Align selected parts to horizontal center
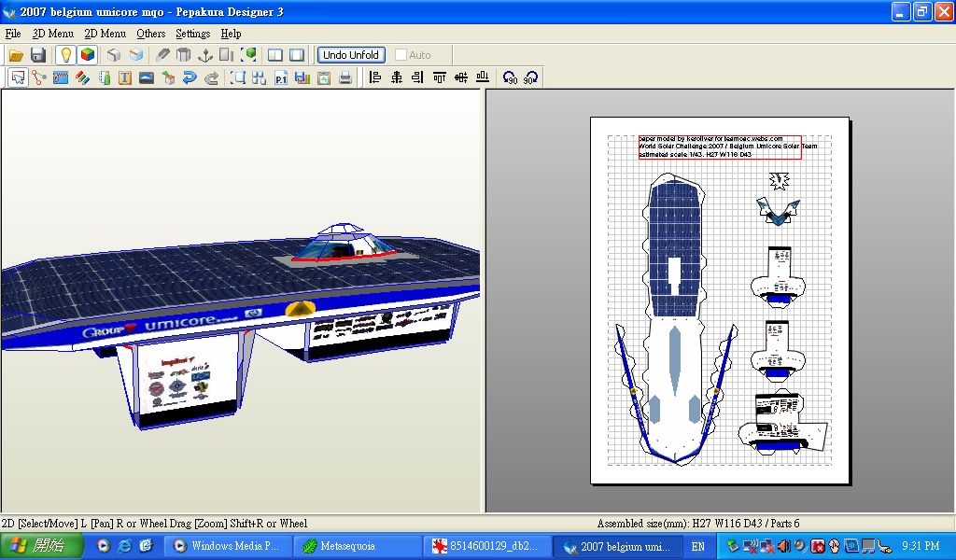The image size is (956, 560). (x=397, y=77)
